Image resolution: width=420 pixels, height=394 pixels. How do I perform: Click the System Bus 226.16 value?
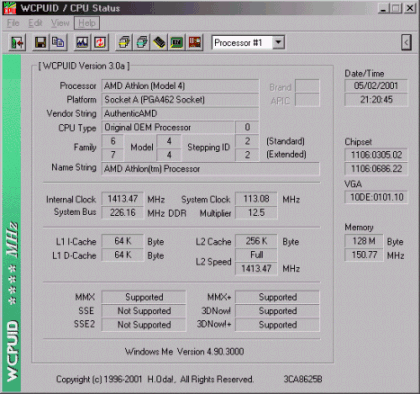click(122, 213)
